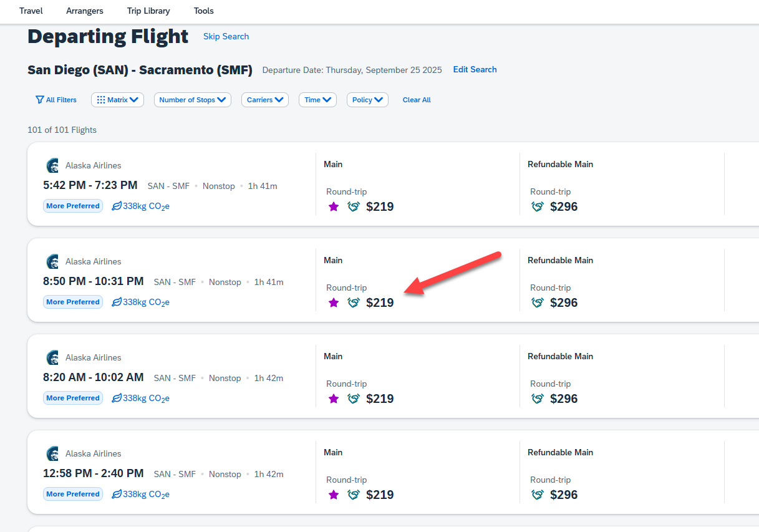
Task: Expand the Time filter dropdown
Action: [x=317, y=100]
